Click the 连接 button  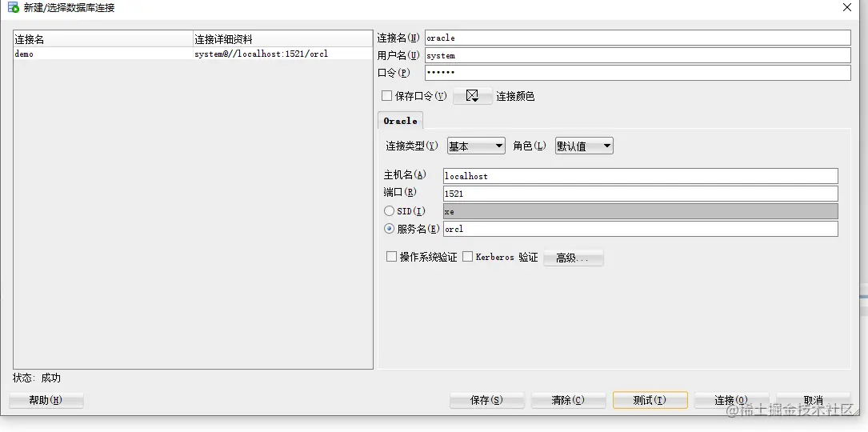(731, 401)
